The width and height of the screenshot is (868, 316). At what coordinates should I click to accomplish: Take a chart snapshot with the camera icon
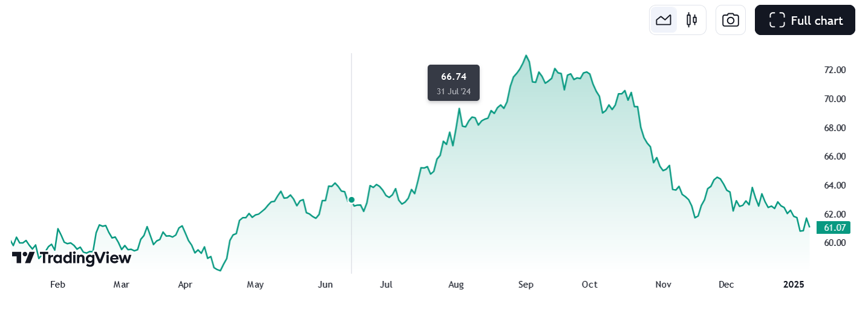click(731, 20)
